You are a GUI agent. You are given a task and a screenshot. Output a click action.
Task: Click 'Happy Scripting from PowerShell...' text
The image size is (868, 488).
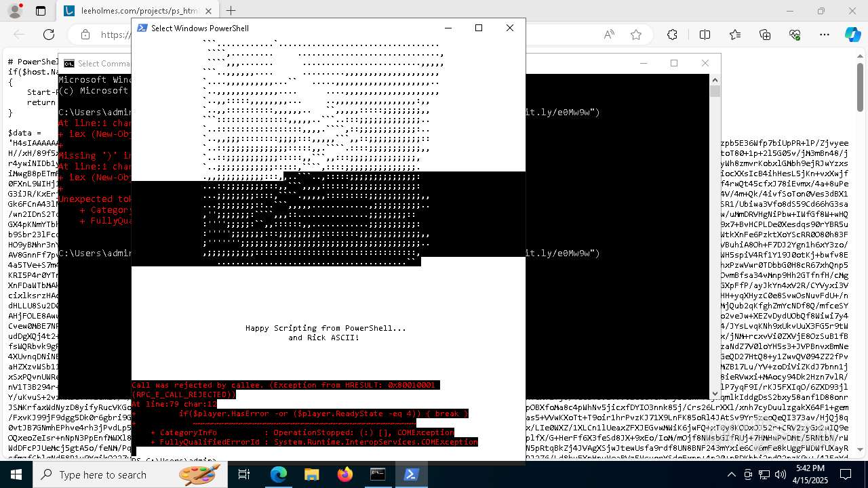click(325, 328)
